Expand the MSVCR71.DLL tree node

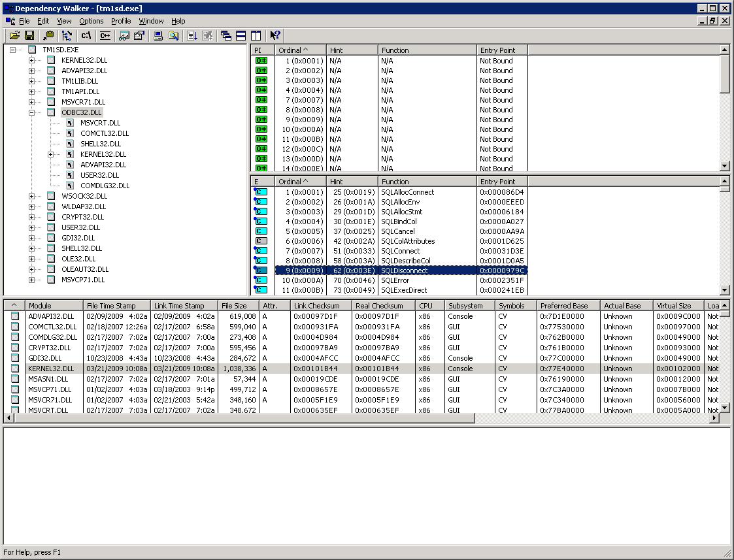tap(31, 102)
